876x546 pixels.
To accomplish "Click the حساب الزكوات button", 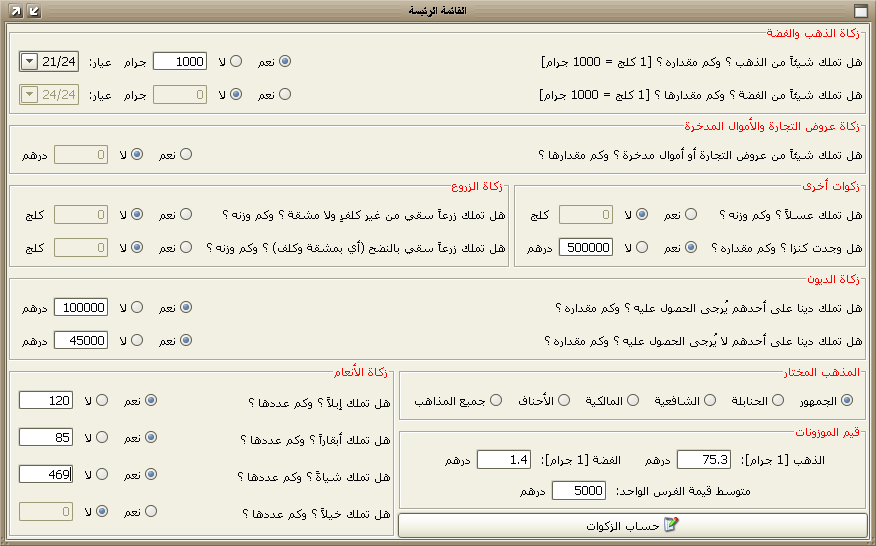I will click(x=632, y=525).
